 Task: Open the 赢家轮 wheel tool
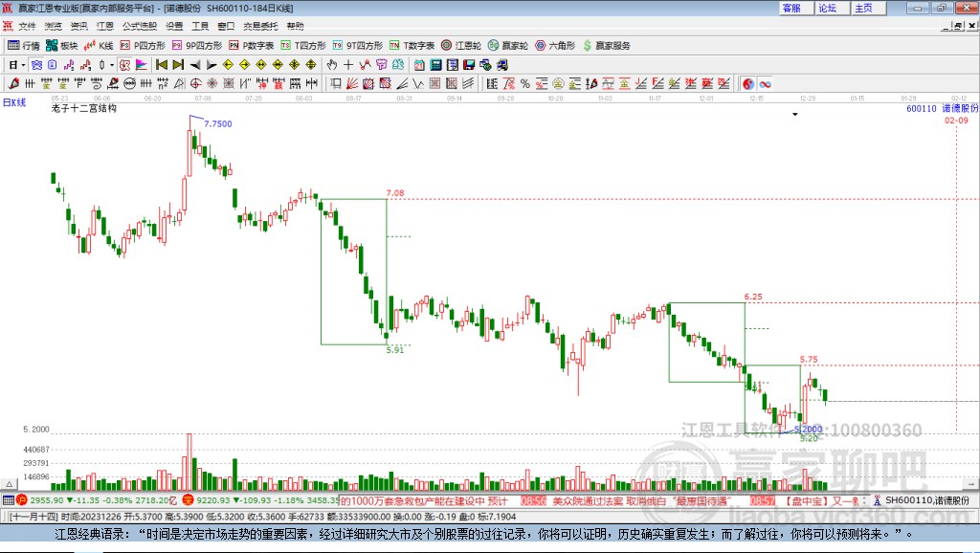coord(508,46)
